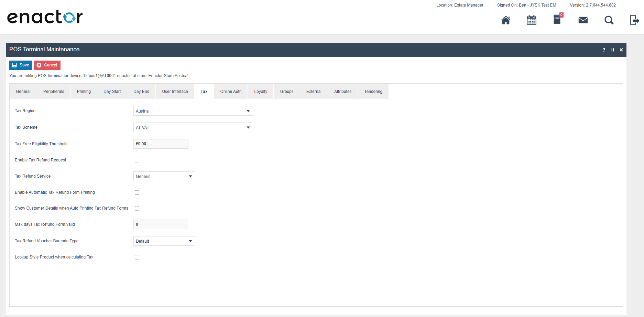Expand the Tax Scheme dropdown
This screenshot has height=317, width=644.
click(x=193, y=127)
